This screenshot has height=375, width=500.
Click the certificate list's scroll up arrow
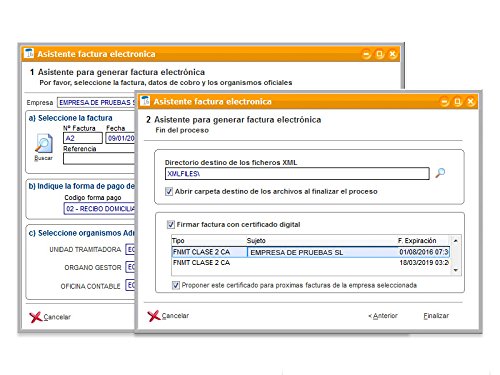point(456,241)
